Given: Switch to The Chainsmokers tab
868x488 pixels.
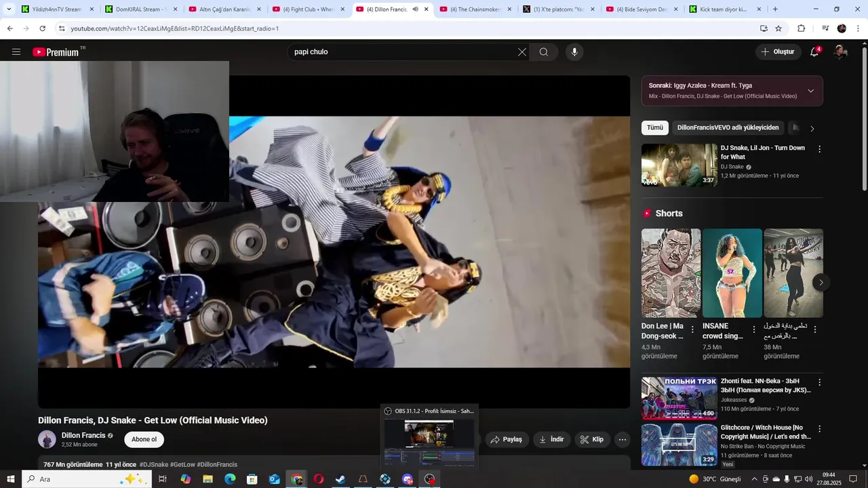Looking at the screenshot, I should point(476,9).
